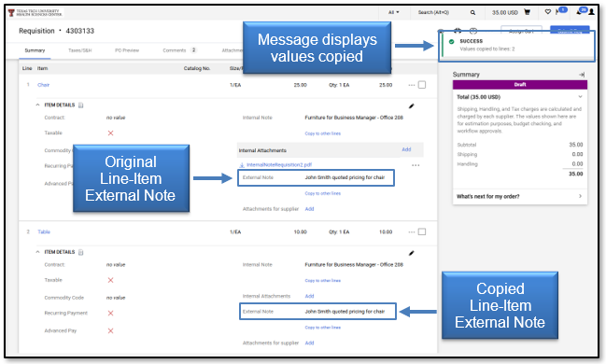Viewport: 606px width, 364px height.
Task: Click the search magnifier icon
Action: tap(472, 13)
